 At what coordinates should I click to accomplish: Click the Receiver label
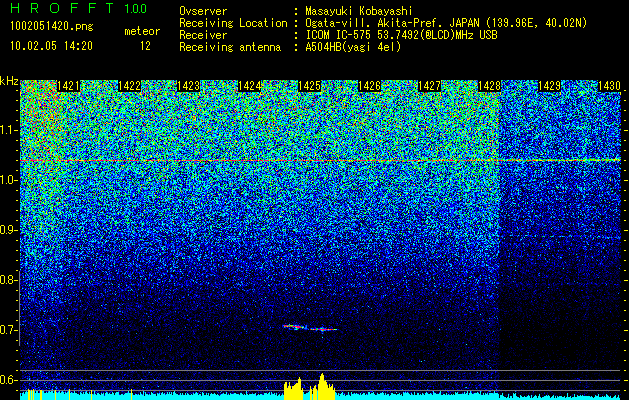click(x=203, y=35)
